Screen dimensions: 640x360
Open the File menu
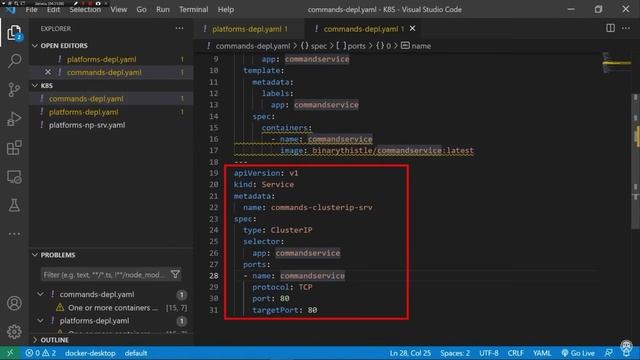click(x=31, y=9)
